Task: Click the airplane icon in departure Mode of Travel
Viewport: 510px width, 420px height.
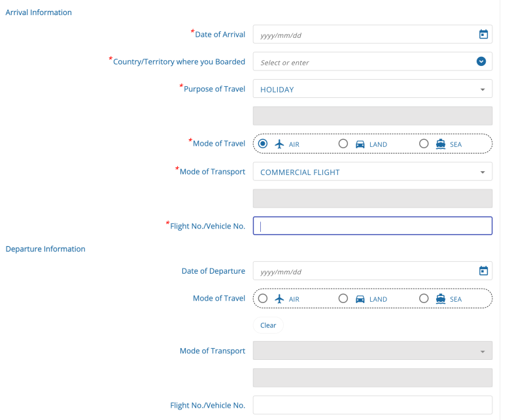Action: pos(280,299)
